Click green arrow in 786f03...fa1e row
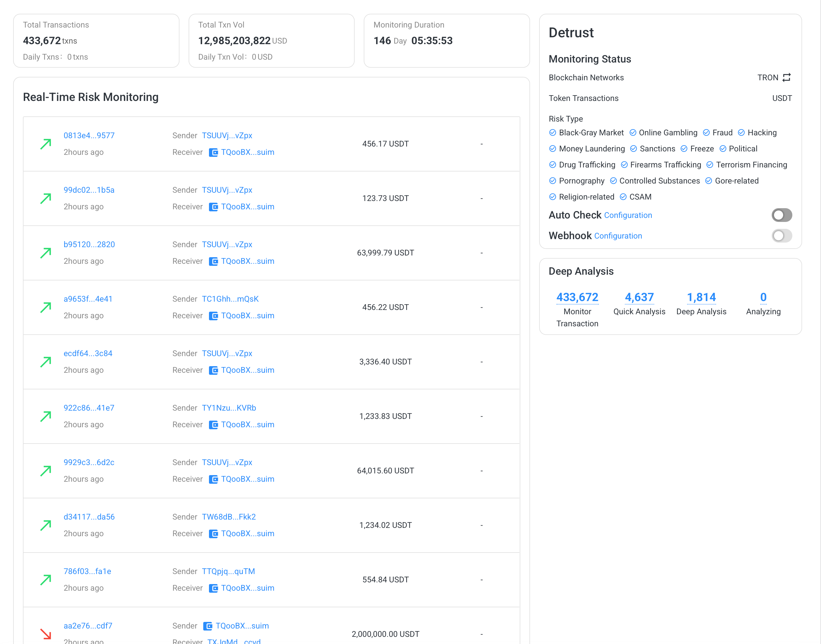 (x=46, y=579)
